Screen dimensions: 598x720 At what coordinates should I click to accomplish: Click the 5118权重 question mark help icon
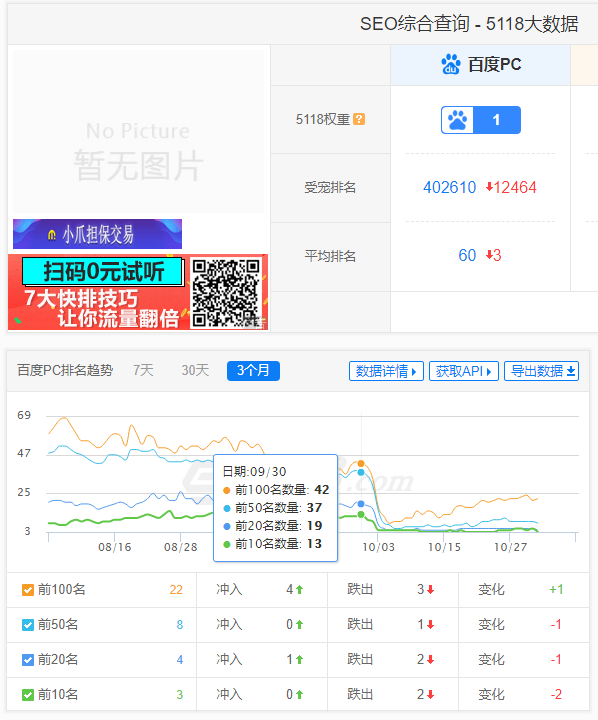click(x=359, y=119)
